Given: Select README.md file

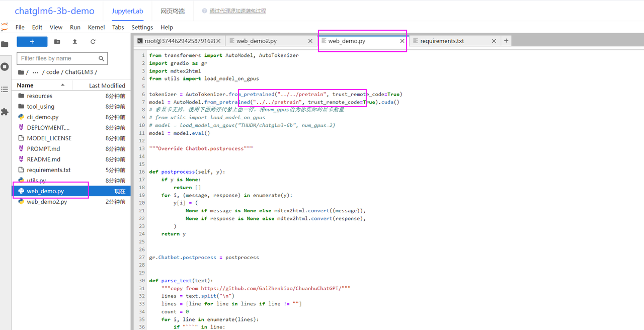Looking at the screenshot, I should click(71, 159).
